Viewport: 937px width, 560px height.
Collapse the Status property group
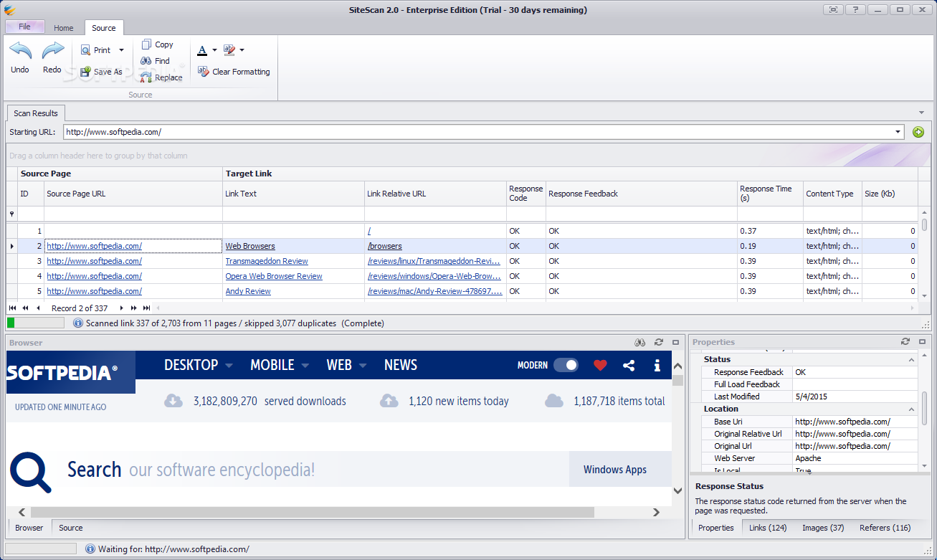(912, 360)
